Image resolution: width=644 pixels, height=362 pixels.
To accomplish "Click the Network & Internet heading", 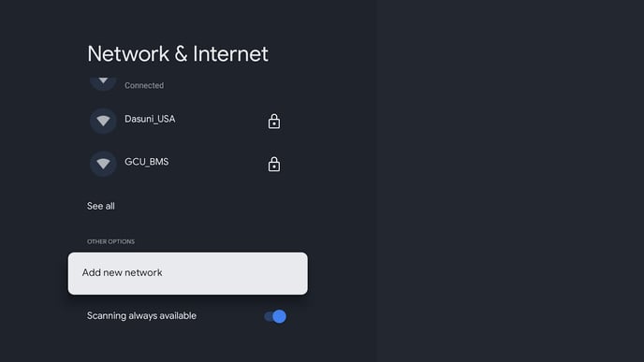I will tap(178, 53).
